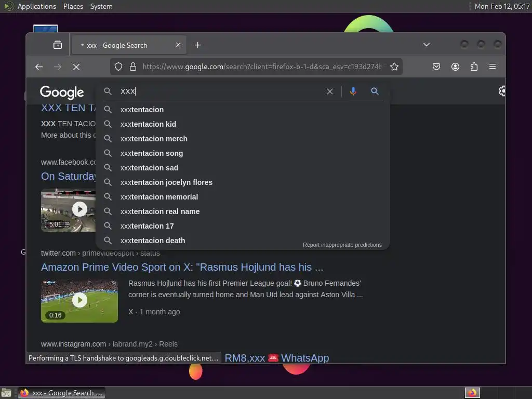Click Report inappropriate predictions

pyautogui.click(x=342, y=245)
